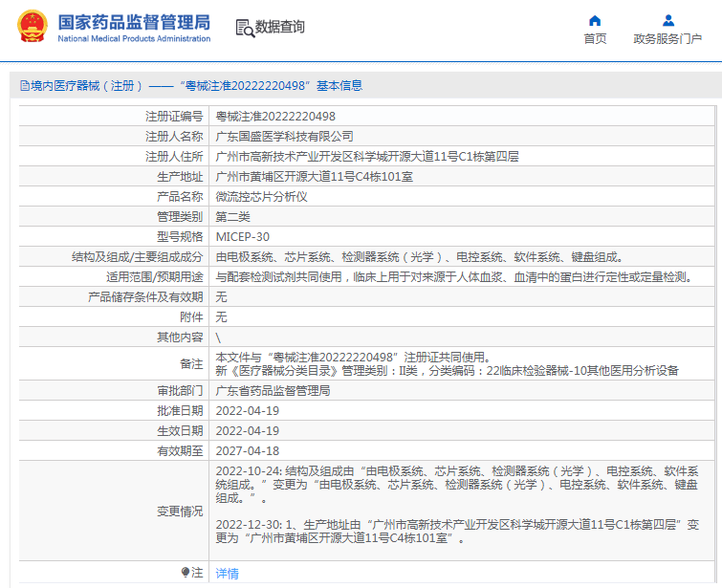722x588 pixels.
Task: Click the 批准日期 label
Action: (180, 411)
